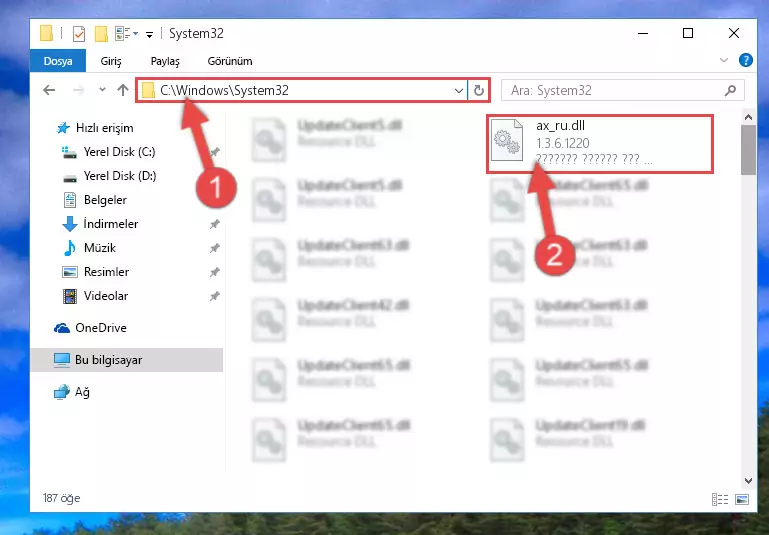
Task: Switch to the Paylaş ribbon tab
Action: click(x=165, y=61)
